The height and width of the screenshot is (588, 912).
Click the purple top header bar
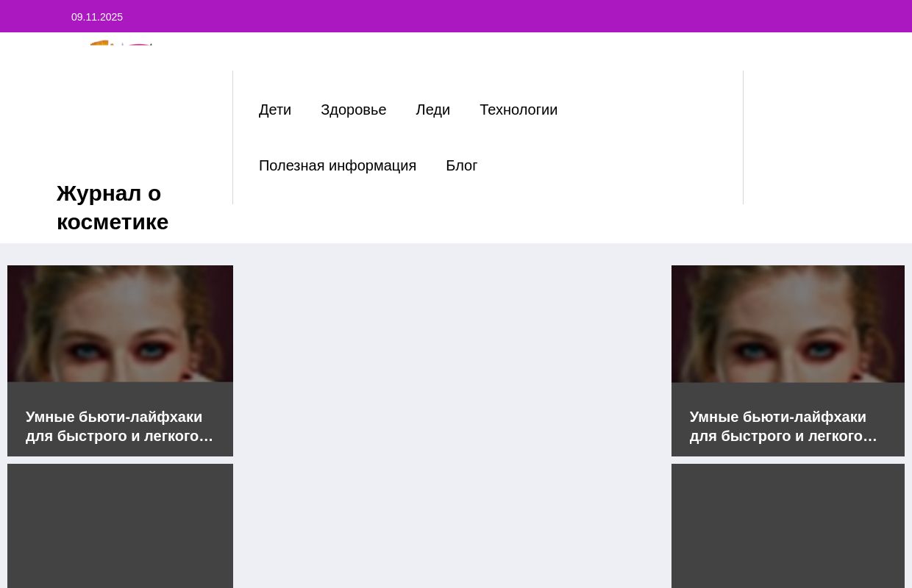point(456,16)
